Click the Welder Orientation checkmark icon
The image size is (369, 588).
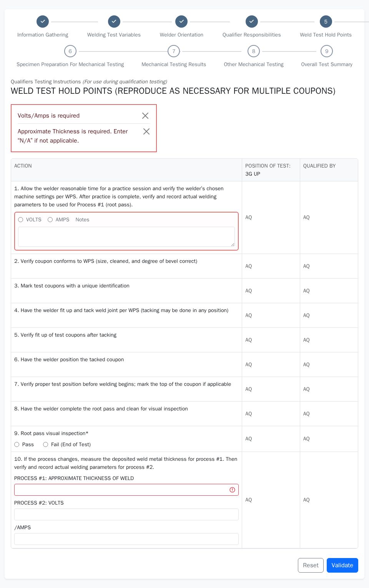(x=181, y=22)
